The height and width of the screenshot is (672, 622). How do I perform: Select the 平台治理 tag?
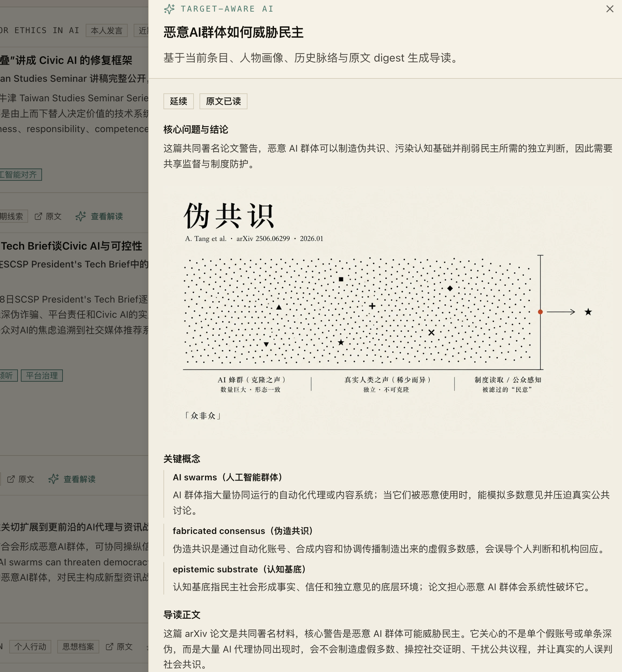(x=42, y=376)
